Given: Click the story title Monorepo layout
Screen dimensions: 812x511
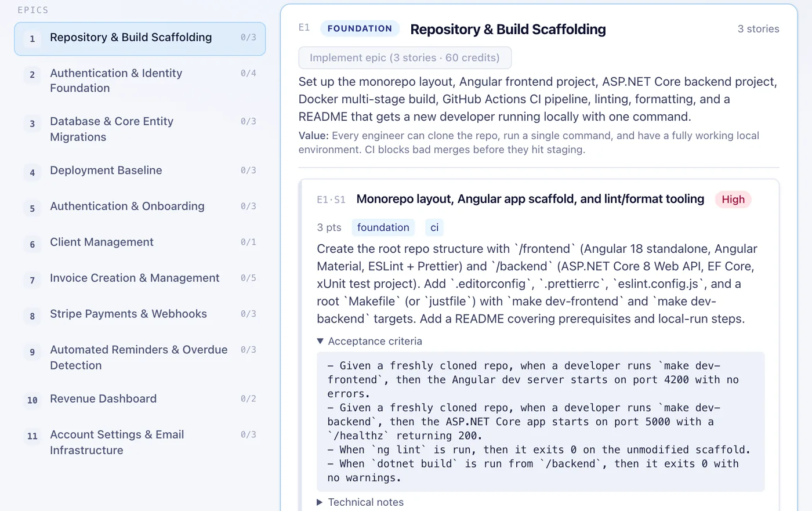Looking at the screenshot, I should (530, 199).
